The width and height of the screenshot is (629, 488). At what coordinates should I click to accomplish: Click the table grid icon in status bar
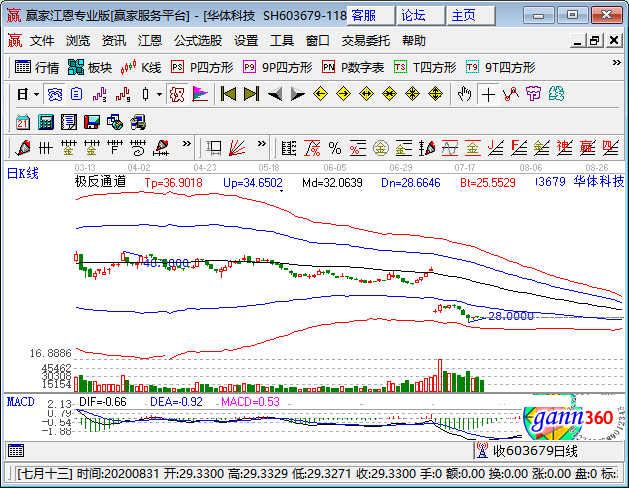pos(16,451)
